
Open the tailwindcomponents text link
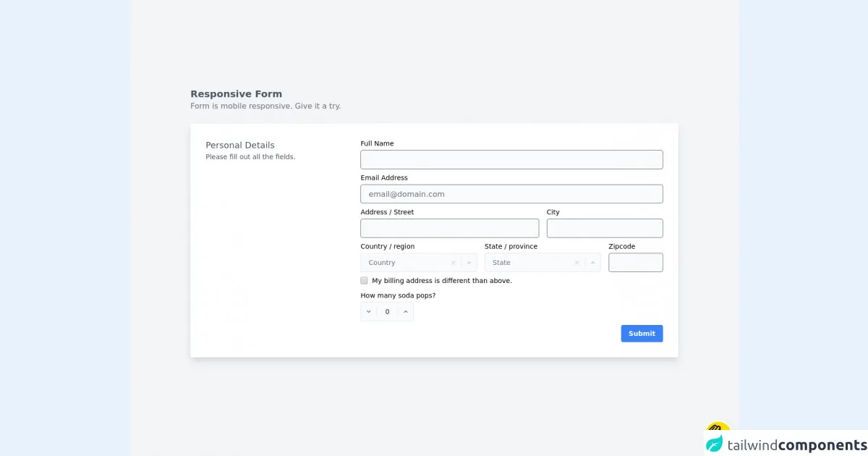(x=796, y=445)
